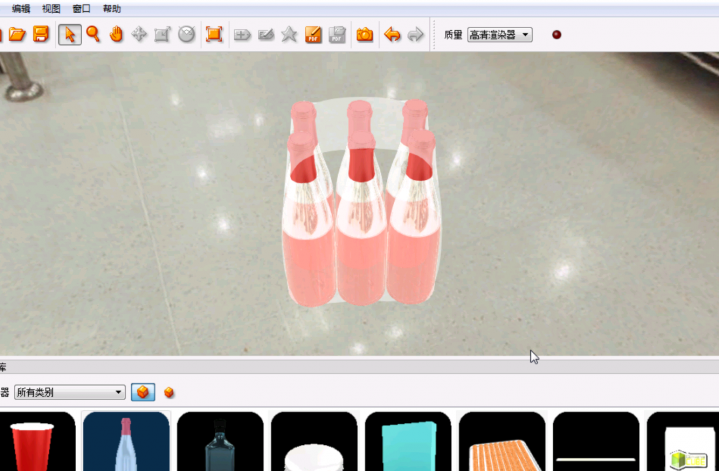The height and width of the screenshot is (471, 719).
Task: Expand the 所有类别 category dropdown
Action: [x=69, y=392]
